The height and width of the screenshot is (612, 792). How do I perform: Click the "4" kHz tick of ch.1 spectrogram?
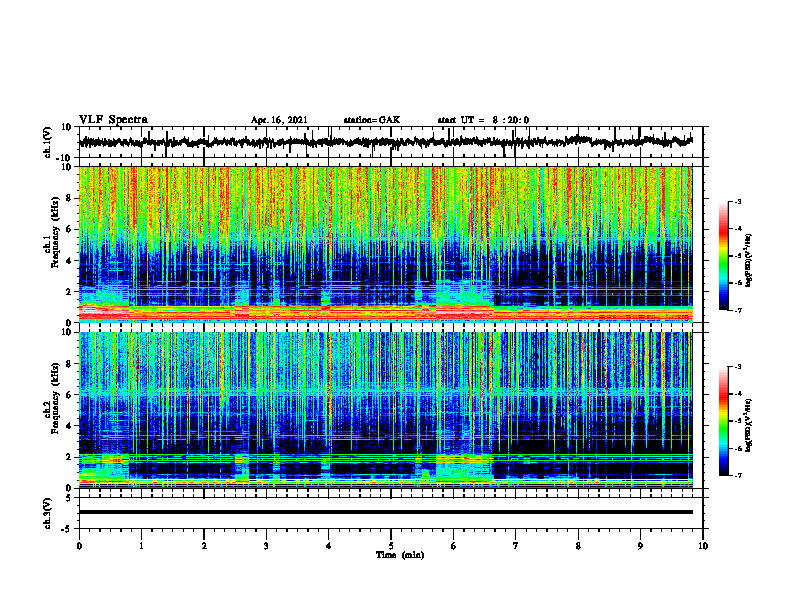[x=69, y=261]
